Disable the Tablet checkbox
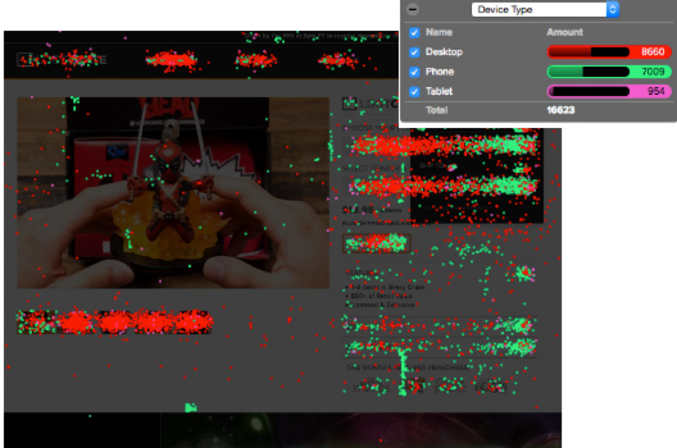Viewport: 677px width, 448px height. pos(414,91)
